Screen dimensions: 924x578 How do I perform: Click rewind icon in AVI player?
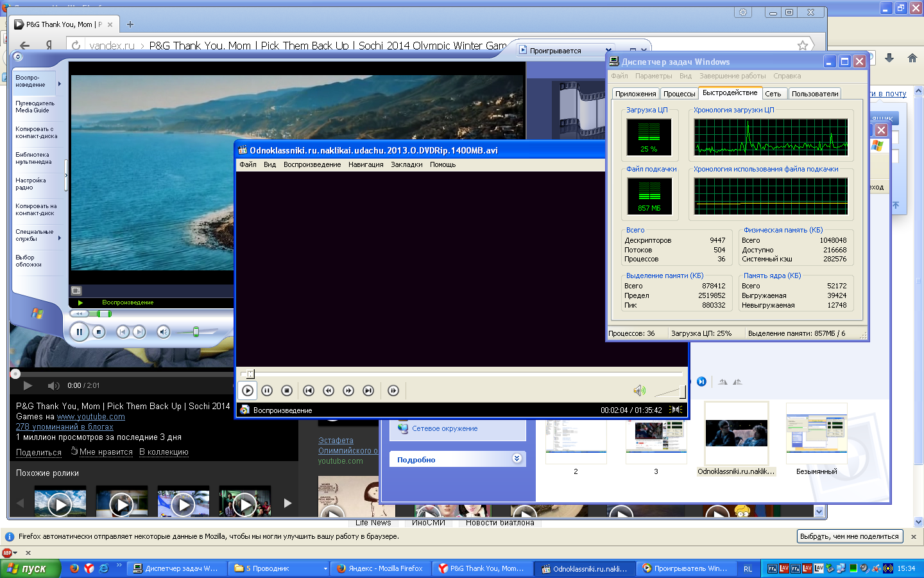pyautogui.click(x=329, y=390)
